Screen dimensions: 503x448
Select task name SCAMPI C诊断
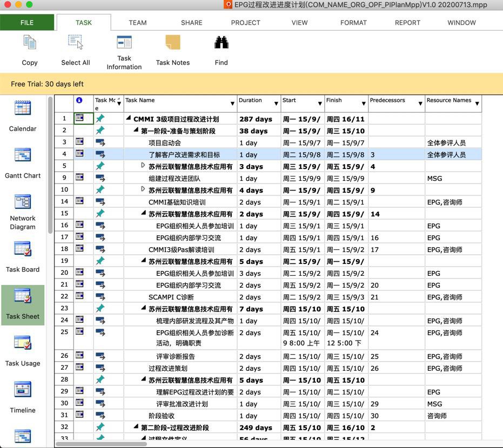pos(171,297)
